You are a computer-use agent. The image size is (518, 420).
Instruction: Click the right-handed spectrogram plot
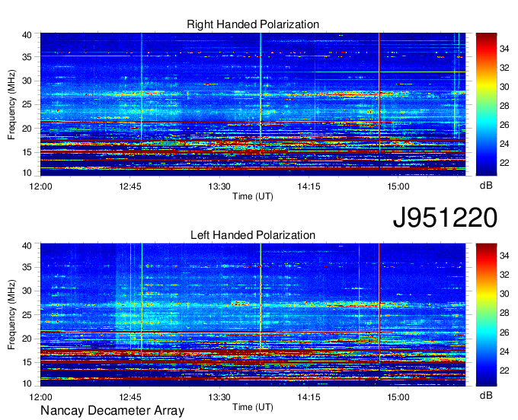(x=253, y=104)
